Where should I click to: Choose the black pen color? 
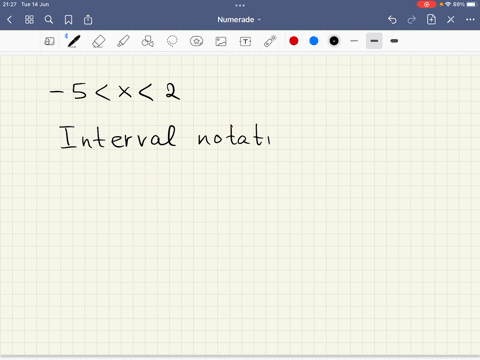pyautogui.click(x=334, y=41)
